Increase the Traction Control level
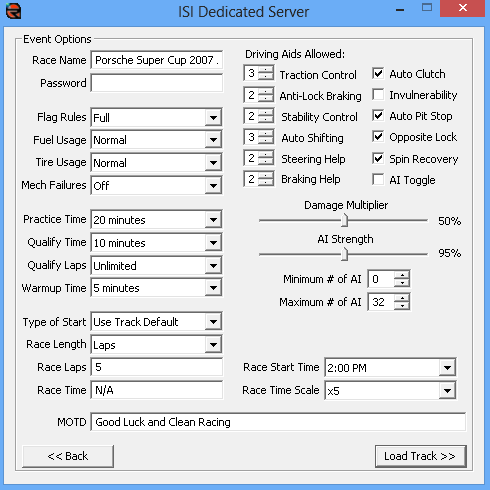 click(x=266, y=69)
